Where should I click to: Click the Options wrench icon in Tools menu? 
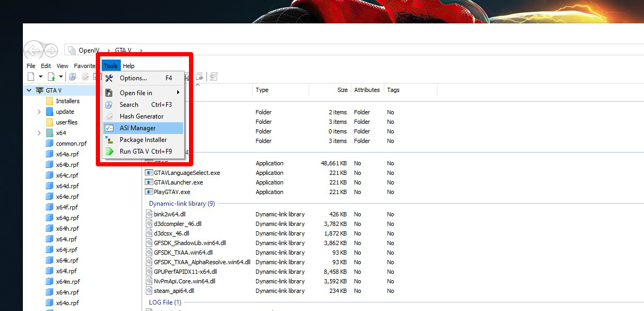pyautogui.click(x=109, y=78)
